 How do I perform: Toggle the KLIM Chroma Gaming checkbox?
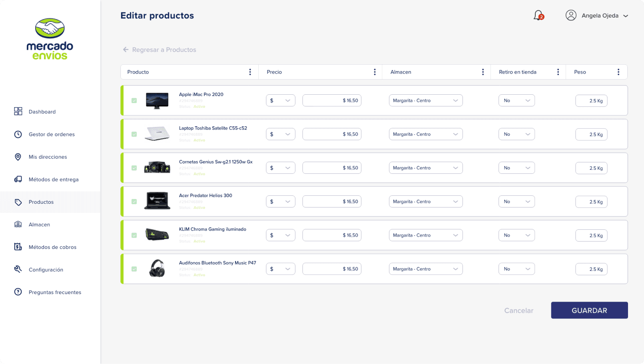pos(134,235)
